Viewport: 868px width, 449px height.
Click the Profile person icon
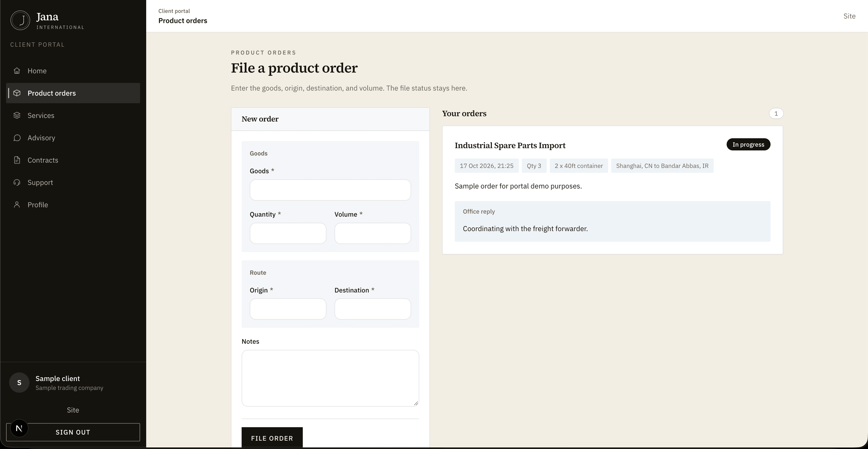click(17, 204)
